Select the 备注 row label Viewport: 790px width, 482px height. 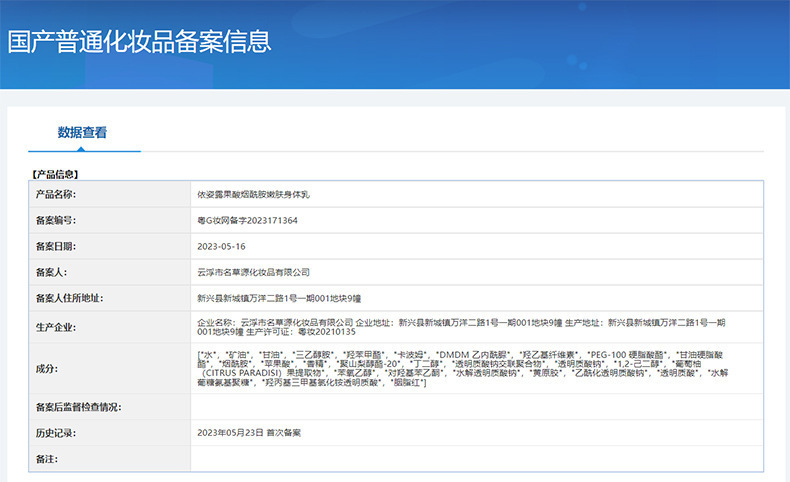coord(46,458)
